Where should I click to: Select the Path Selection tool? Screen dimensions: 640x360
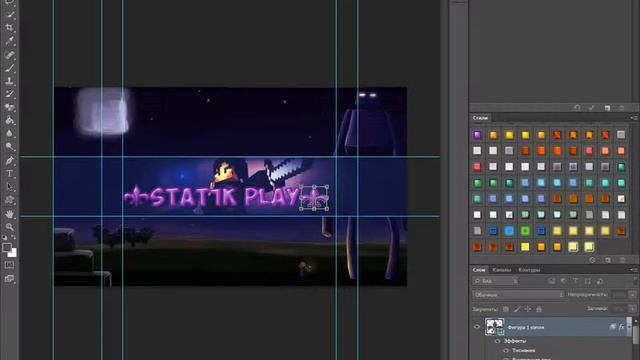10,187
